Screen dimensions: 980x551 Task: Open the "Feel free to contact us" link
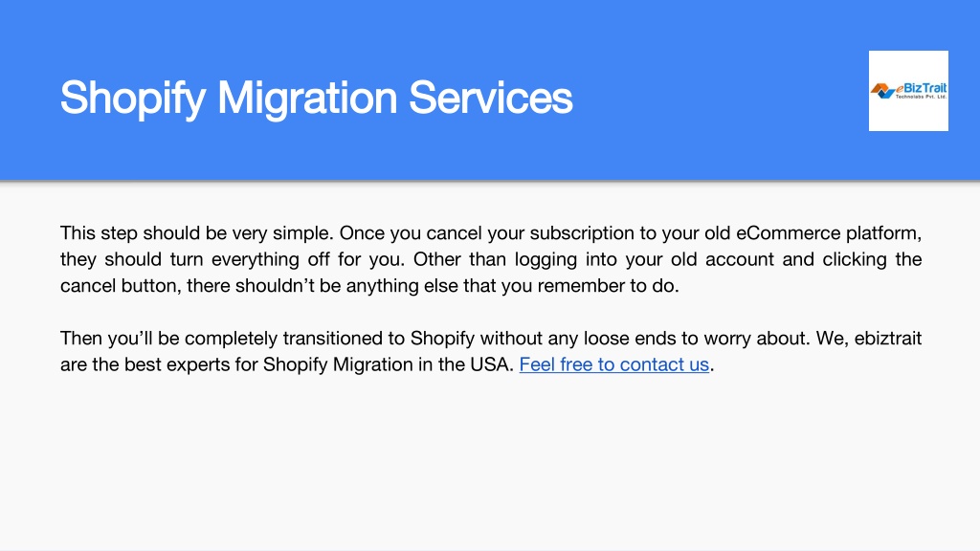tap(613, 364)
